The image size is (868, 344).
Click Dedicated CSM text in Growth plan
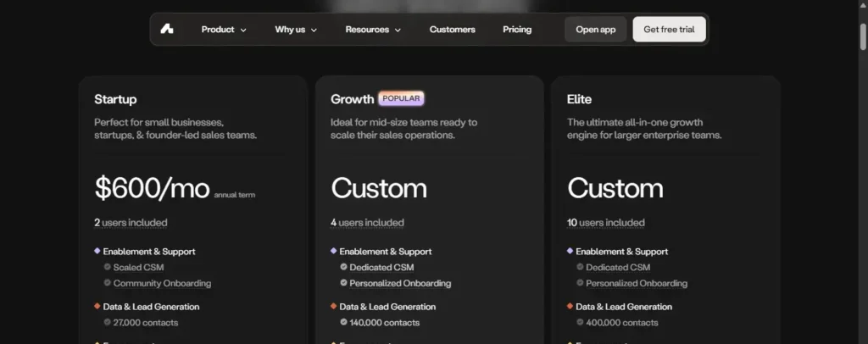click(x=382, y=267)
